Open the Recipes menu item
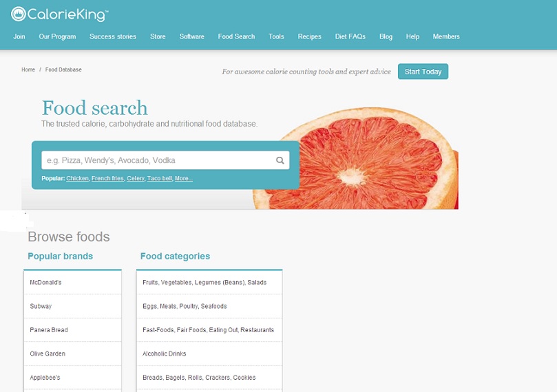557x392 pixels. 309,36
